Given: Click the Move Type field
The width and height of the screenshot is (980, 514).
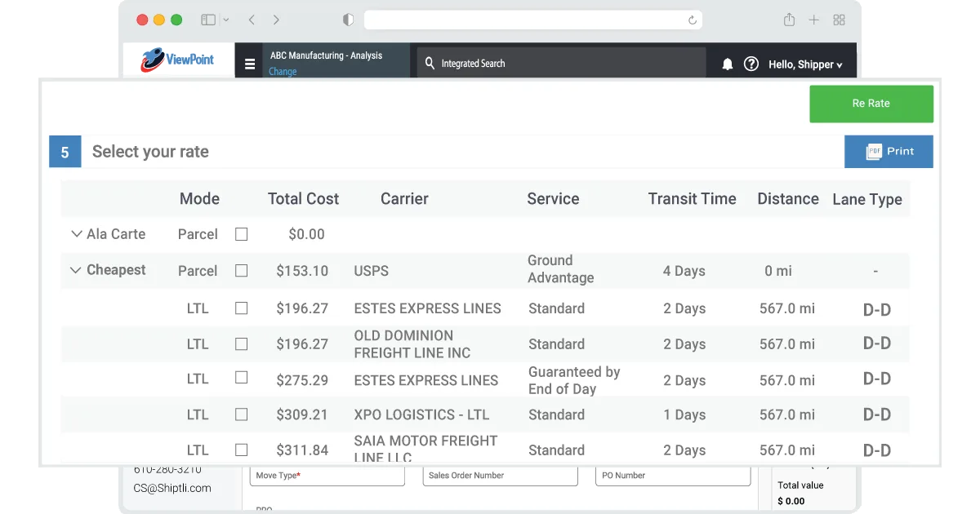Looking at the screenshot, I should click(x=327, y=476).
